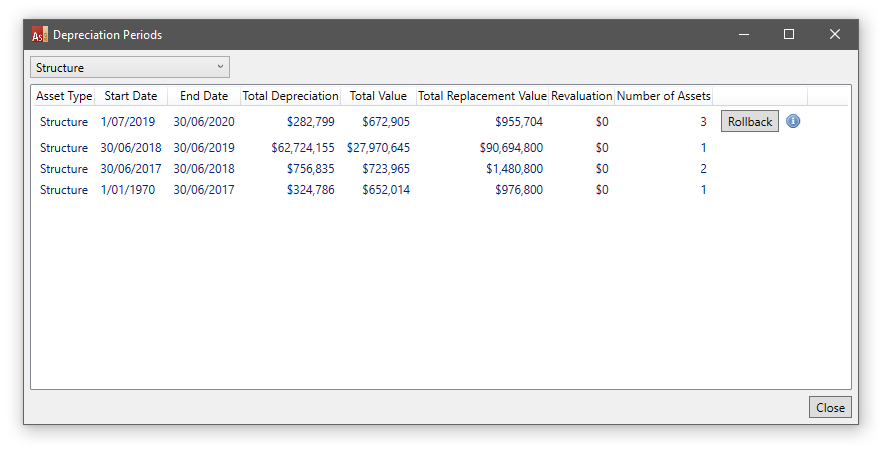Select the row starting 30/06/2017
893x453 pixels.
(130, 169)
